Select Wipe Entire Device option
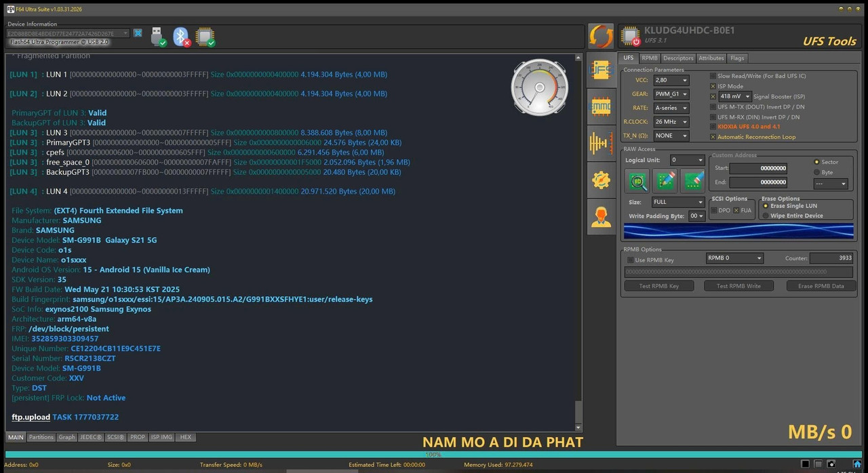868x473 pixels. point(766,215)
